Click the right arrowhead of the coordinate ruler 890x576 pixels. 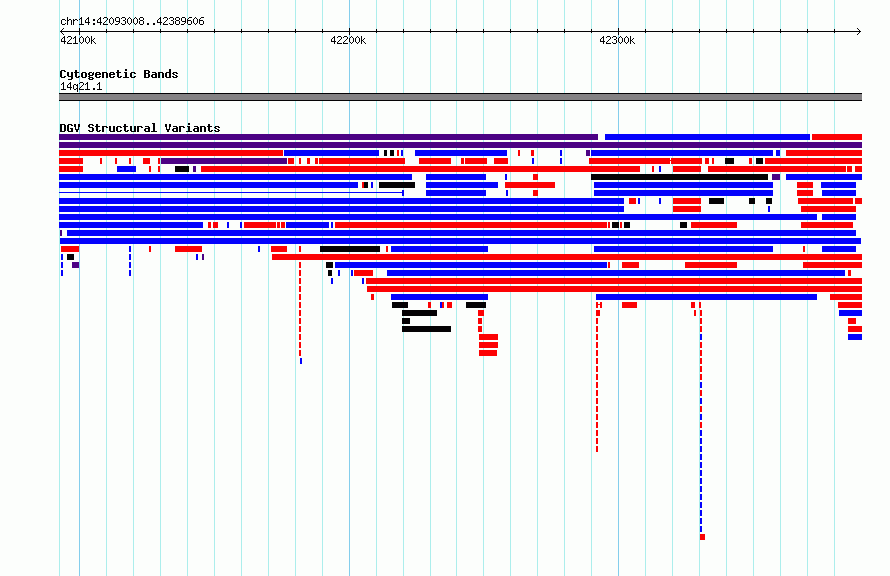tap(859, 32)
